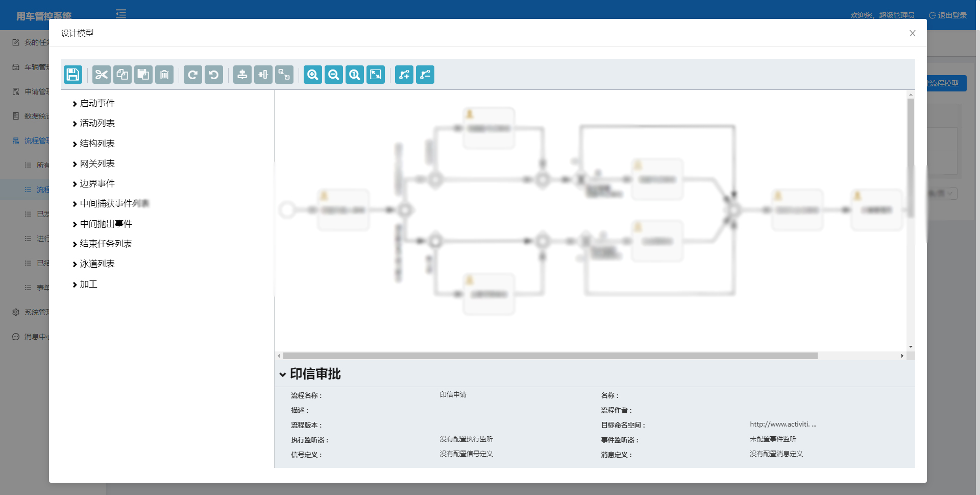The image size is (980, 495).
Task: Remove a bend point from sequence flow
Action: [x=425, y=75]
